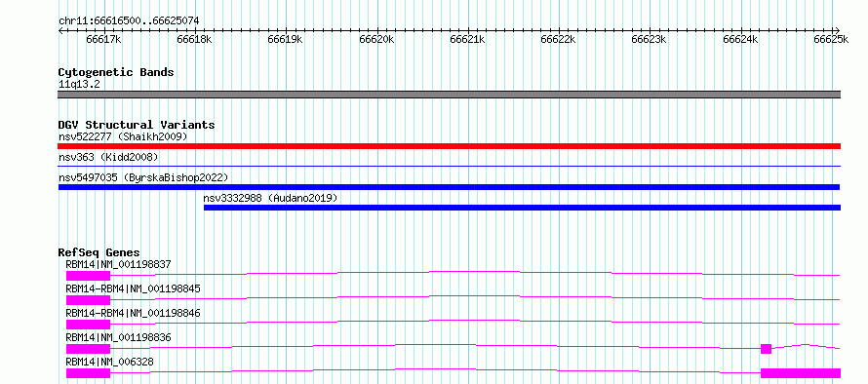Click the large right exon of NM_006328
868x384 pixels.
click(801, 373)
